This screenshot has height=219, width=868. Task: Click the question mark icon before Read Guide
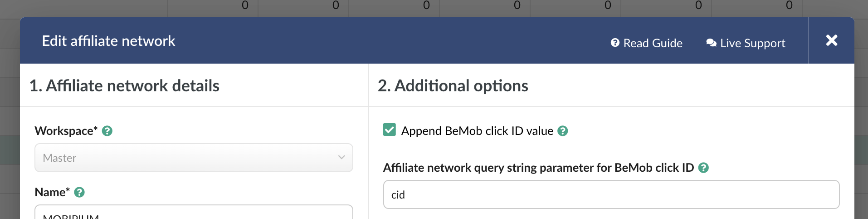tap(615, 43)
